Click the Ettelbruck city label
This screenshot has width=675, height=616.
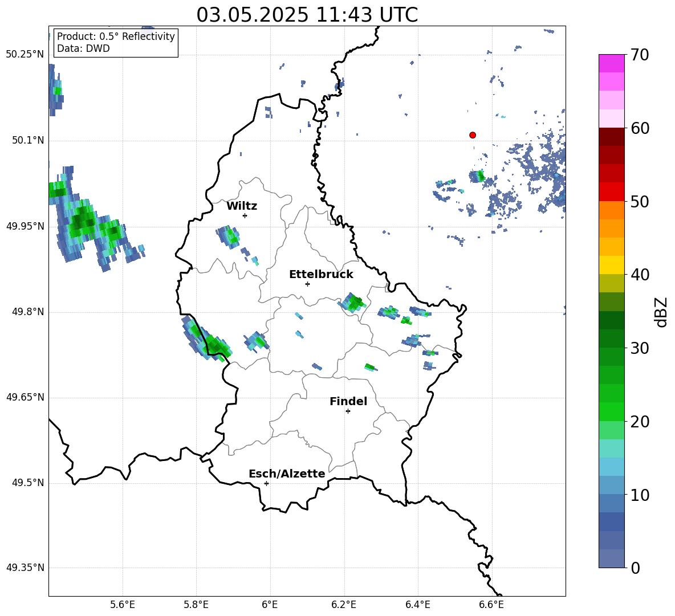point(321,275)
